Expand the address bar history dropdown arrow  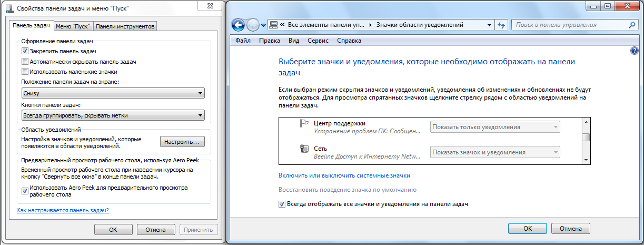coord(489,25)
